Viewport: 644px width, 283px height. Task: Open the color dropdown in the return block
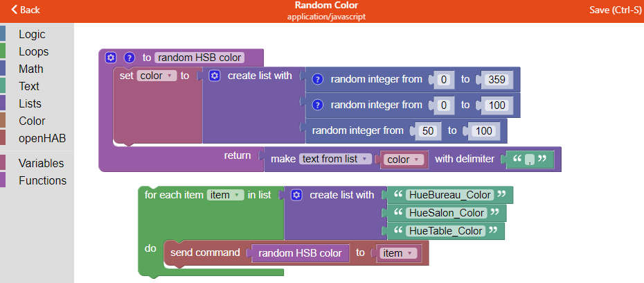[x=404, y=160]
